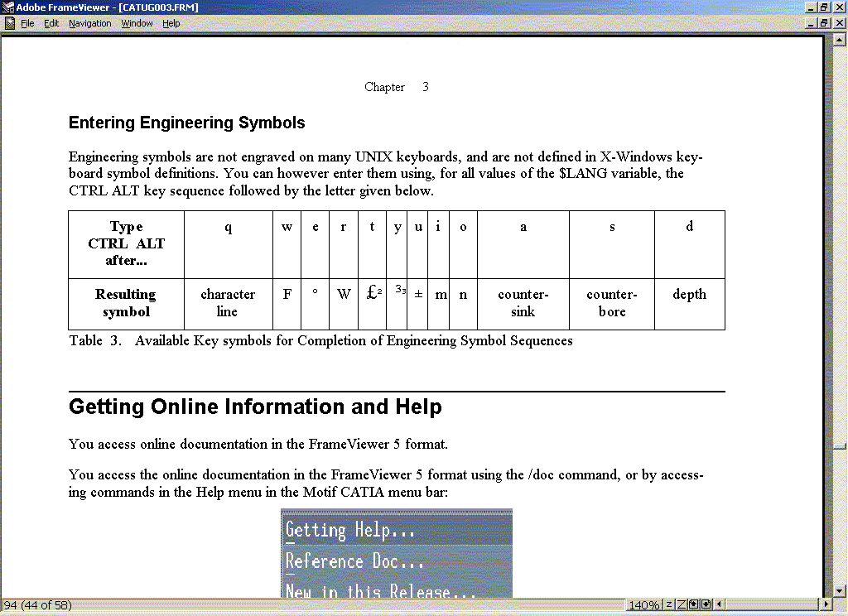Click the horizontal scrollbar left arrow
Image resolution: width=848 pixels, height=616 pixels.
click(x=719, y=604)
